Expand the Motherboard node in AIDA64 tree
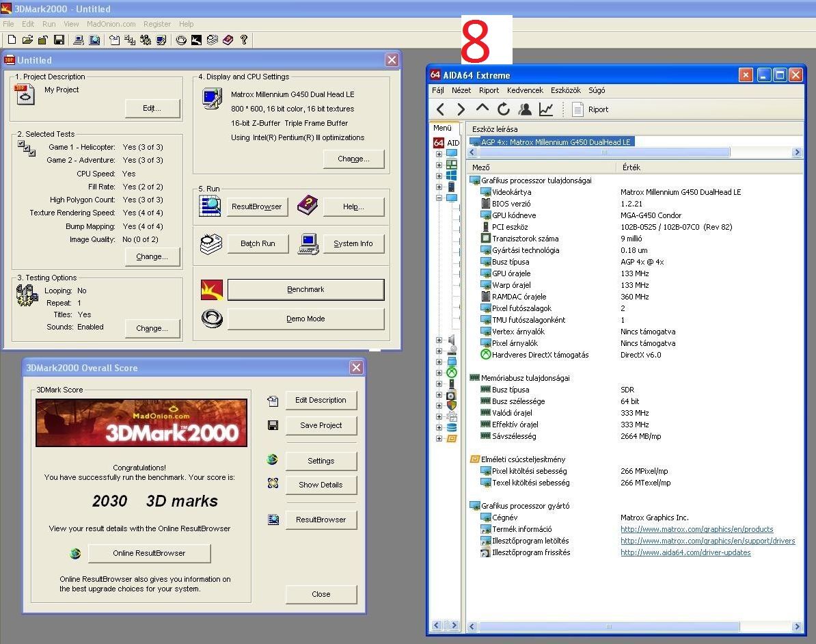 pyautogui.click(x=439, y=165)
